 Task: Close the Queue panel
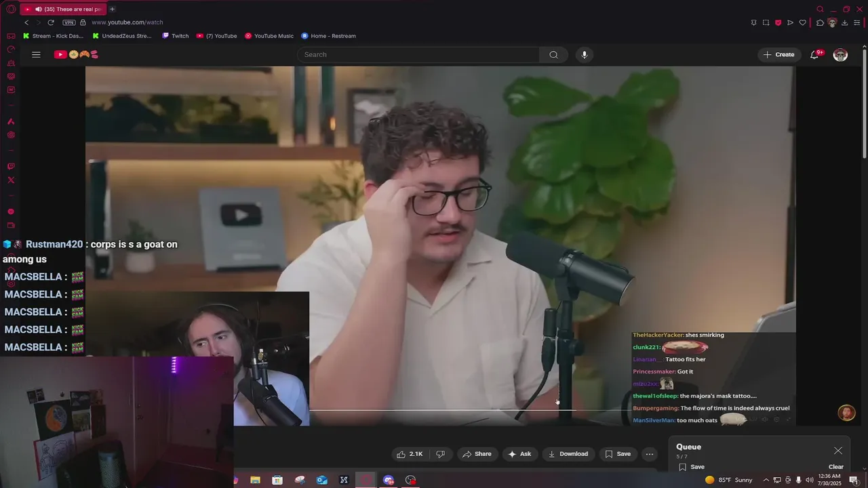838,451
